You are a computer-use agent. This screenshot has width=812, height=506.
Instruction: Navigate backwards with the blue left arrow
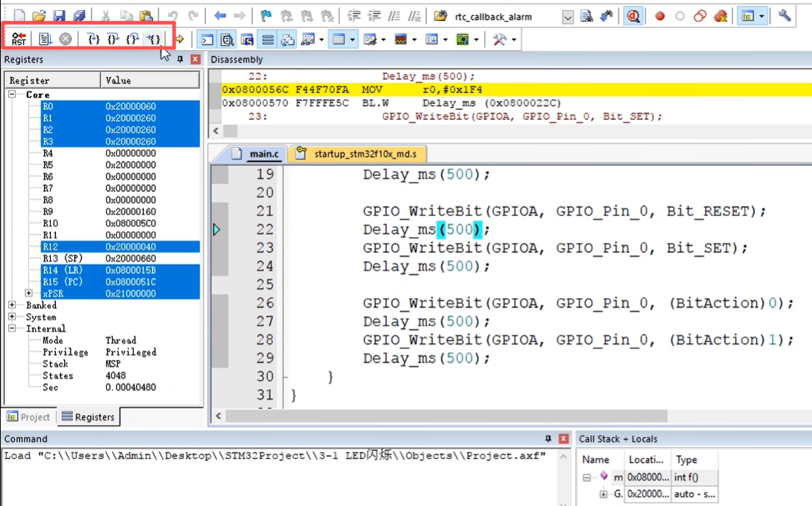pyautogui.click(x=220, y=16)
